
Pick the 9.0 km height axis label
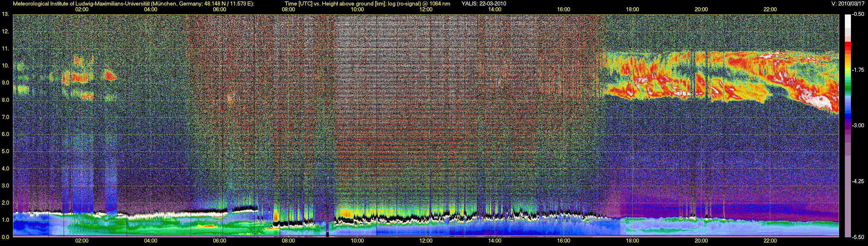[5, 82]
